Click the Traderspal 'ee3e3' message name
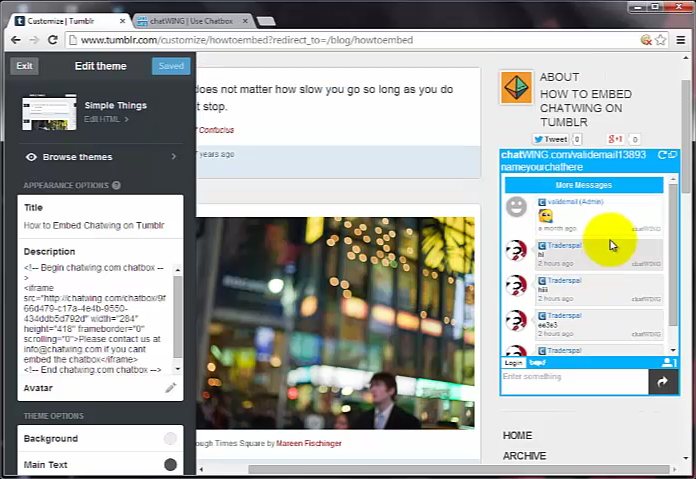 click(564, 316)
